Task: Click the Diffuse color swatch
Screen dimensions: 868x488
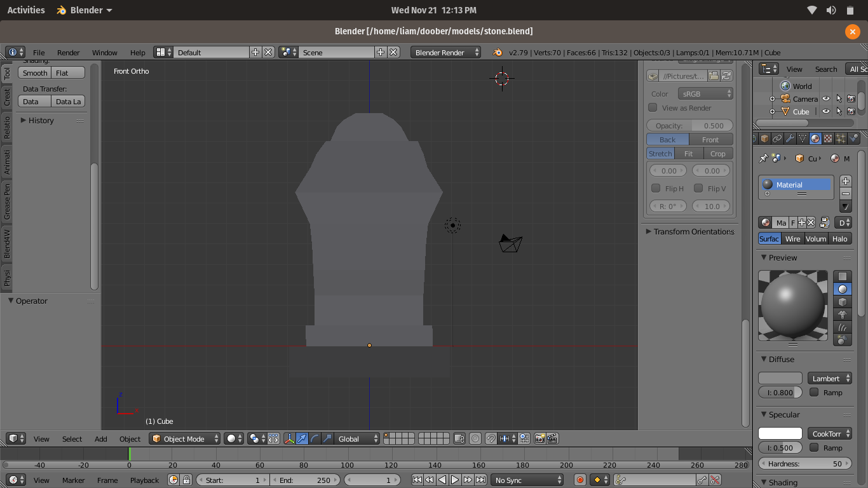Action: pyautogui.click(x=780, y=379)
